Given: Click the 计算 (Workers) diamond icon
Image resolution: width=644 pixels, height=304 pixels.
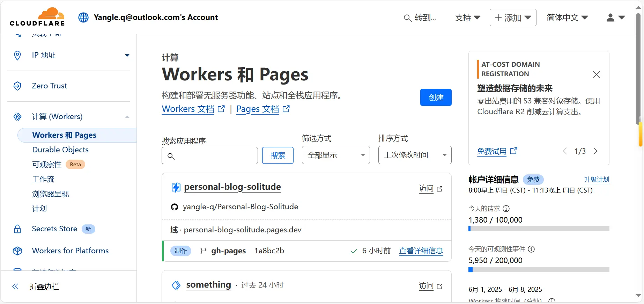Looking at the screenshot, I should coord(17,117).
